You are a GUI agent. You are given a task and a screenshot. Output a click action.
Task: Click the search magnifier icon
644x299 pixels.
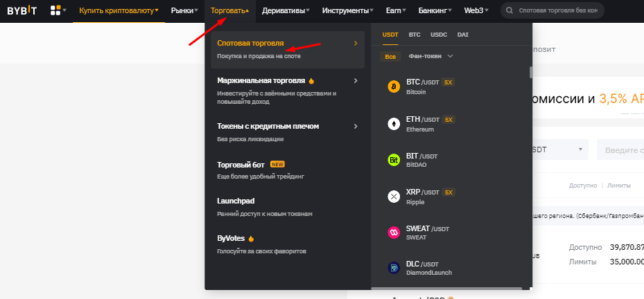point(510,10)
